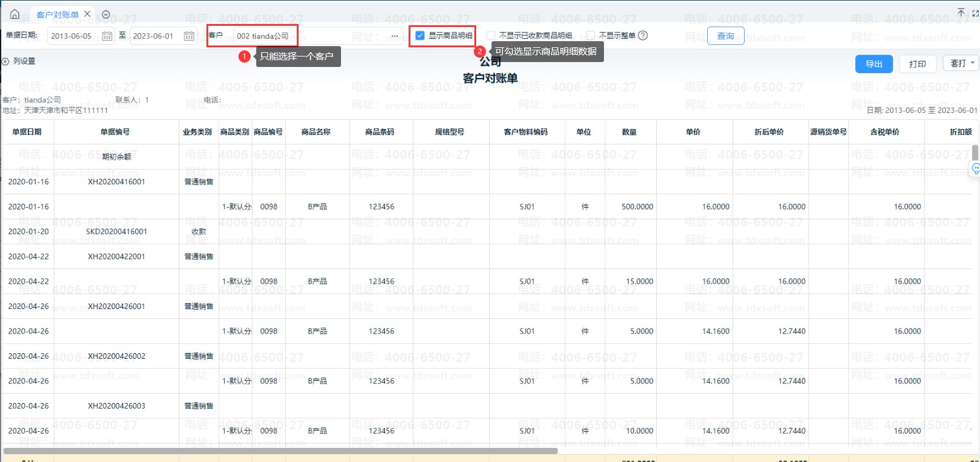980x462 pixels.
Task: Click the collapse-to-top arrow icon
Action: [961, 12]
